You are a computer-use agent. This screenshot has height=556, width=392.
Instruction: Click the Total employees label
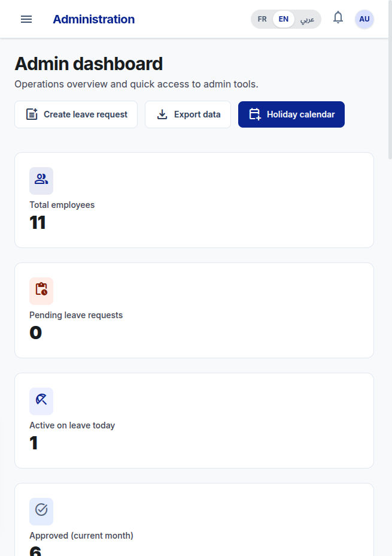[62, 205]
